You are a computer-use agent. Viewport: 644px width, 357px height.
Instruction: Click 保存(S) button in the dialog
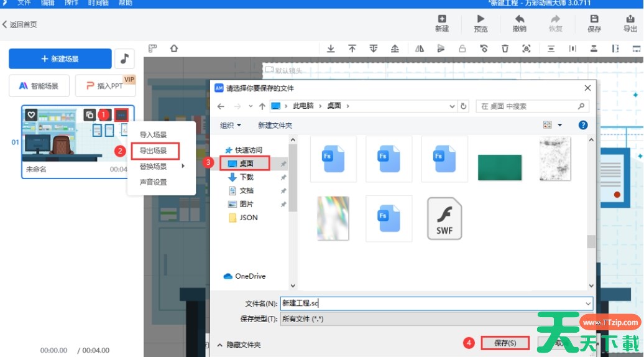click(505, 343)
